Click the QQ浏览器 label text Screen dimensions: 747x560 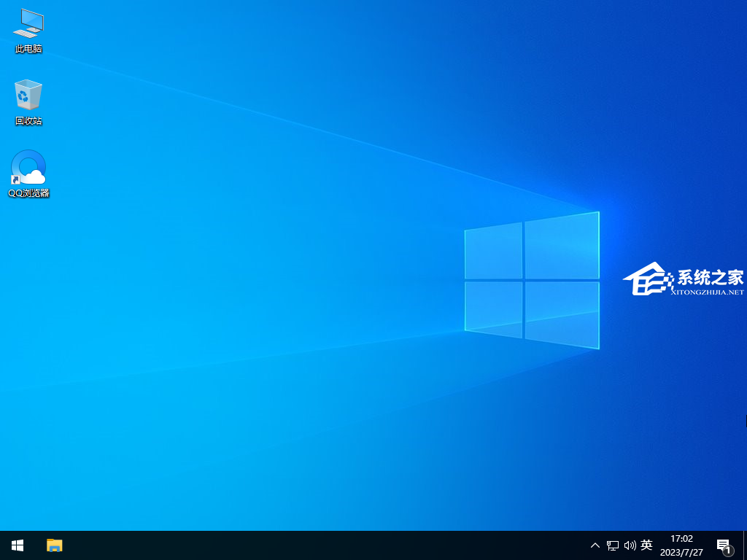tap(28, 193)
